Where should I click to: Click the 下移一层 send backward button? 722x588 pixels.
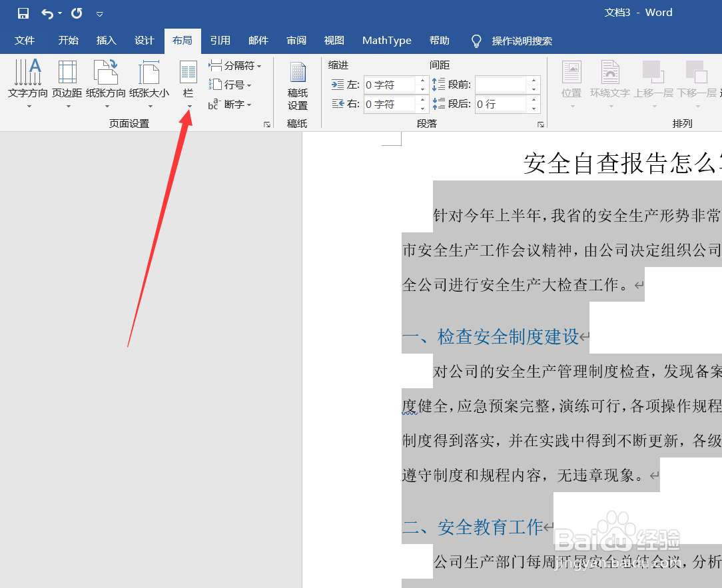pos(697,85)
